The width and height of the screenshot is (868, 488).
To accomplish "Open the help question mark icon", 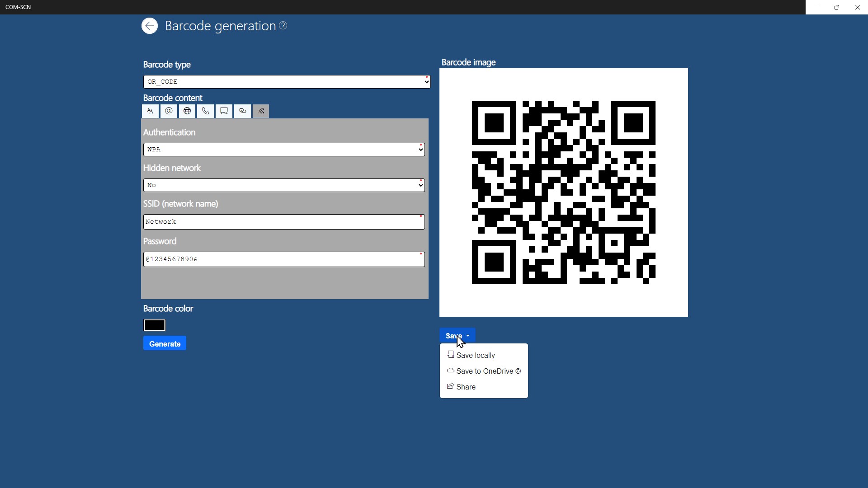I will point(283,26).
